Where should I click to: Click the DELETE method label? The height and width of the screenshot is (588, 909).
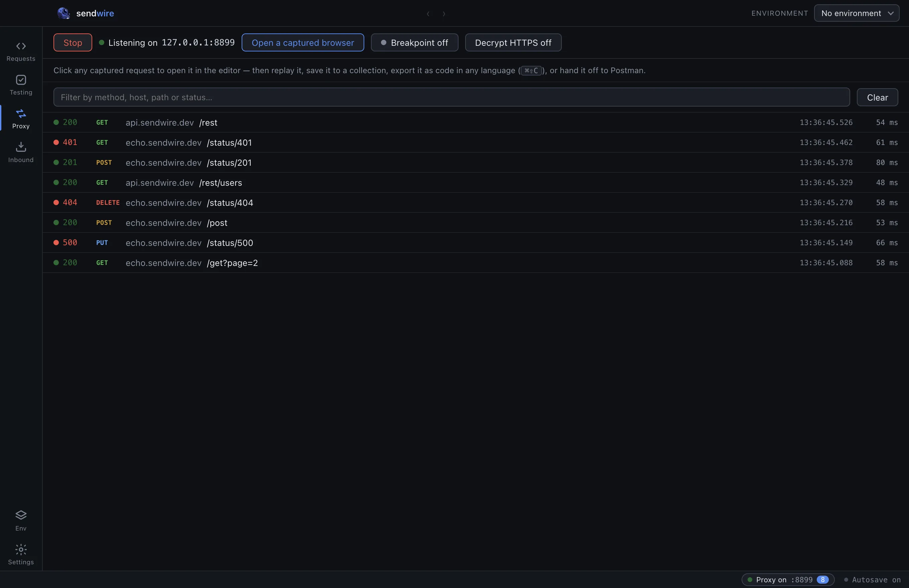pyautogui.click(x=108, y=203)
